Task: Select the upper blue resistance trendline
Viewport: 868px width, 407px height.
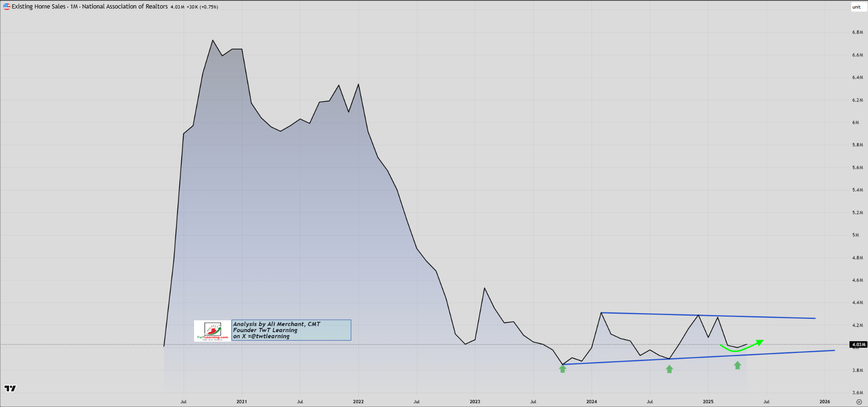Action: pyautogui.click(x=708, y=316)
